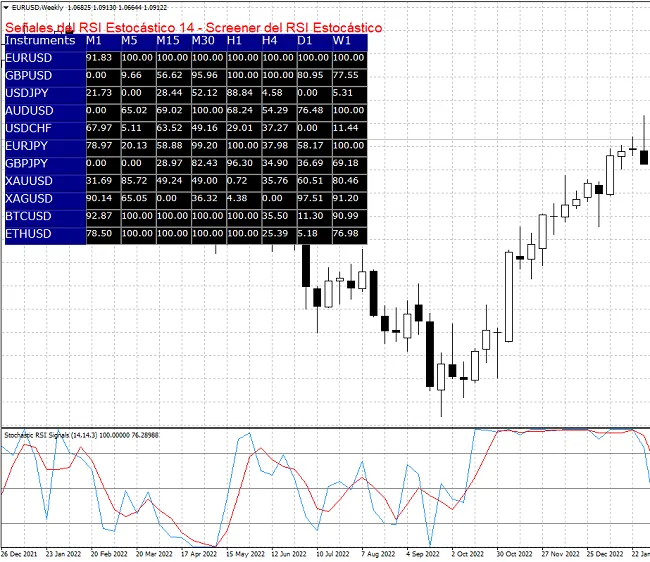This screenshot has width=650, height=562.
Task: Select the GBPJPY instrument row label
Action: click(27, 164)
